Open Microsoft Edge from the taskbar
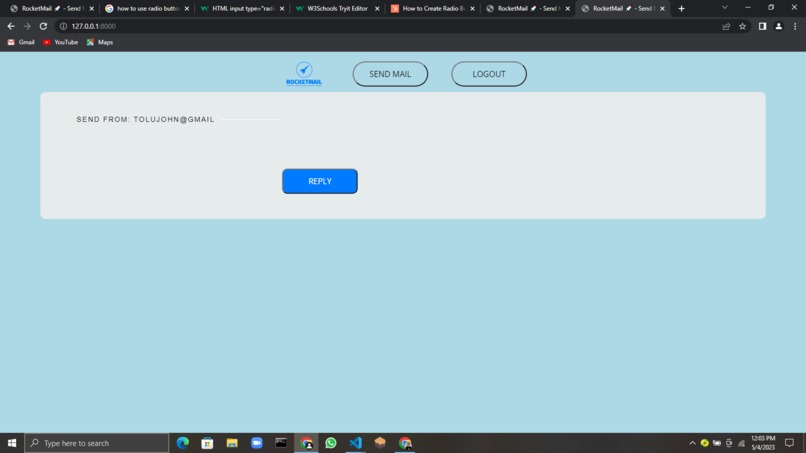 [182, 443]
